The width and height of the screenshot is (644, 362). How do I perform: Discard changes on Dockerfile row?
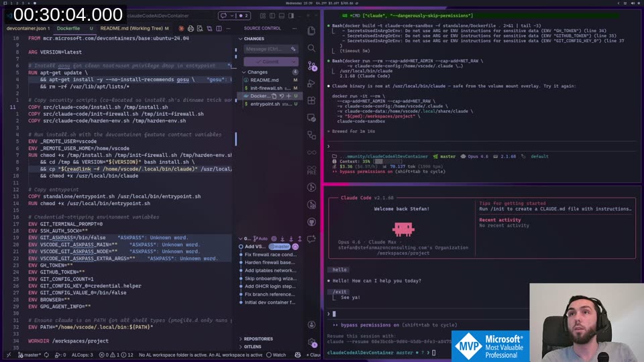pos(281,96)
